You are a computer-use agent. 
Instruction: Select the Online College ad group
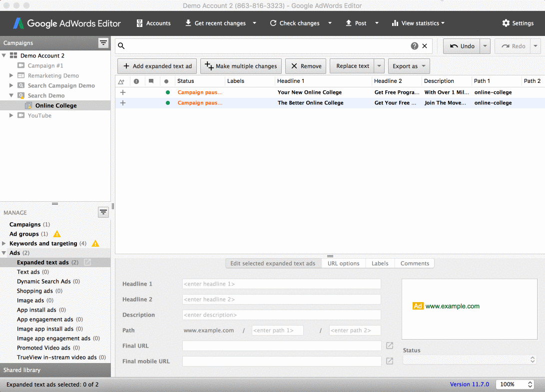click(x=55, y=106)
